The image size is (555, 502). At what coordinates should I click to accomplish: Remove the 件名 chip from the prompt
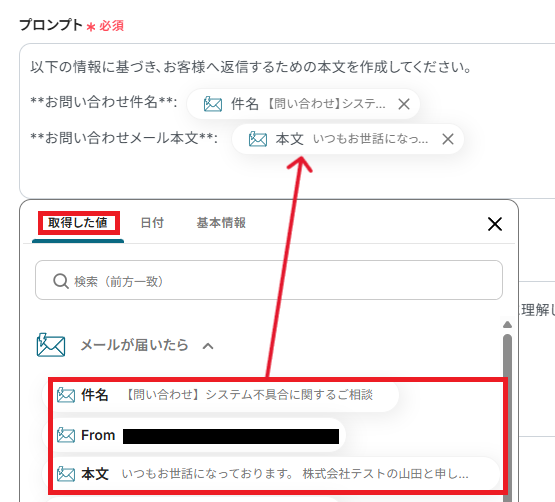tap(404, 104)
